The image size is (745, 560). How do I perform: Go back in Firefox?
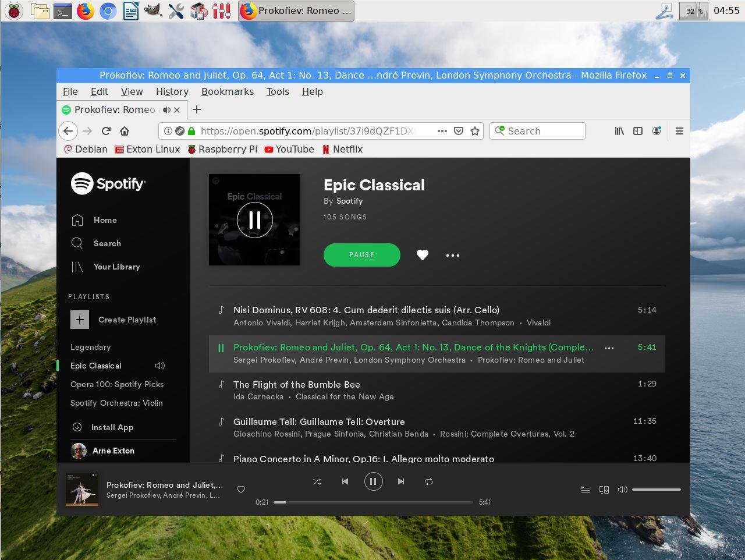68,131
